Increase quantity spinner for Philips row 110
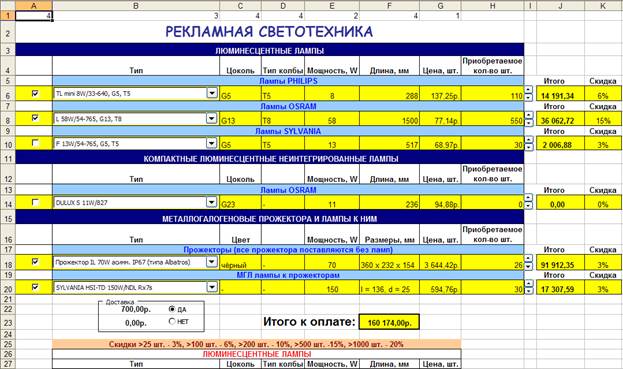Image resolution: width=623 pixels, height=369 pixels. click(x=528, y=90)
